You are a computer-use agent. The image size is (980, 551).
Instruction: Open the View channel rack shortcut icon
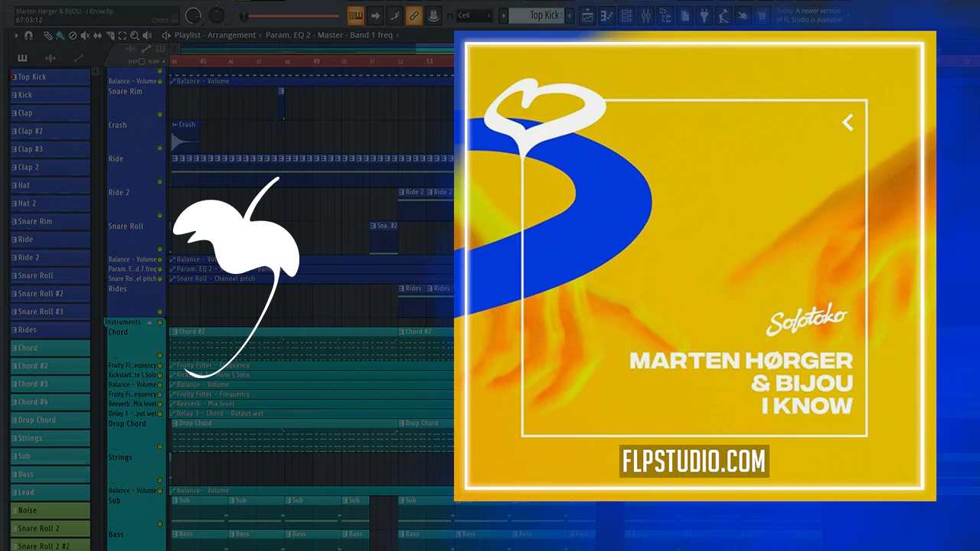tap(626, 15)
